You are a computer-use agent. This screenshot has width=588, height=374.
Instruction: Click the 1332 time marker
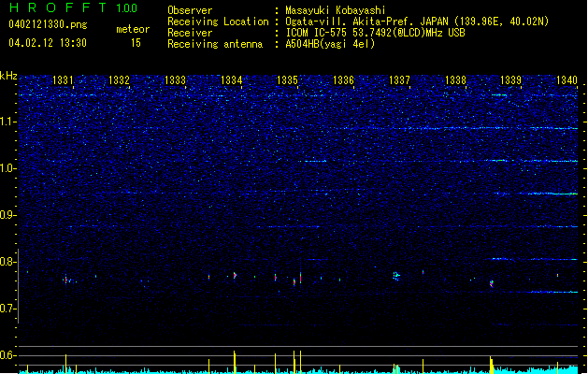tap(119, 80)
